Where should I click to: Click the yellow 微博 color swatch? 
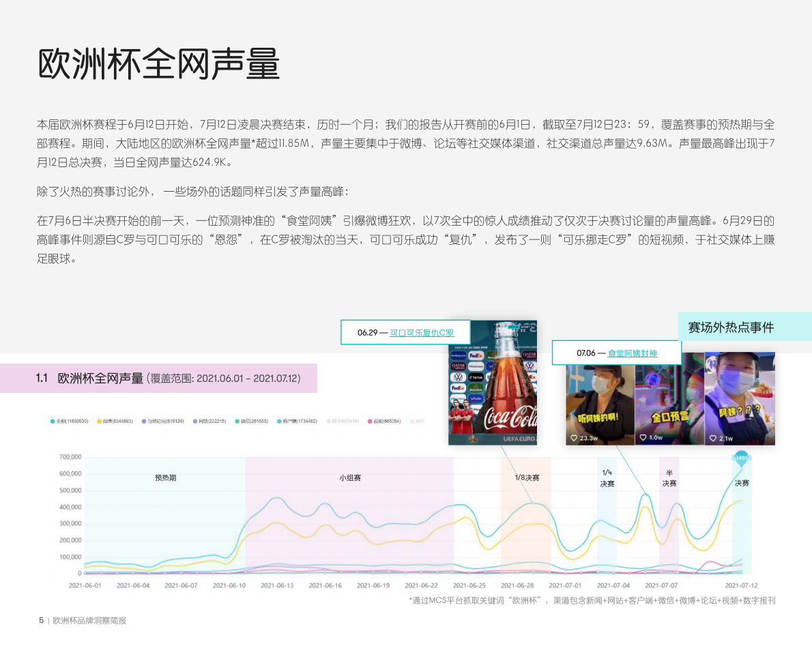tap(100, 421)
